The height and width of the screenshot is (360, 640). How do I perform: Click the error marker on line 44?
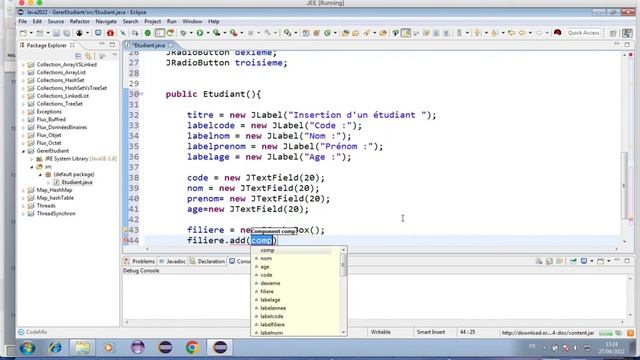pyautogui.click(x=126, y=240)
